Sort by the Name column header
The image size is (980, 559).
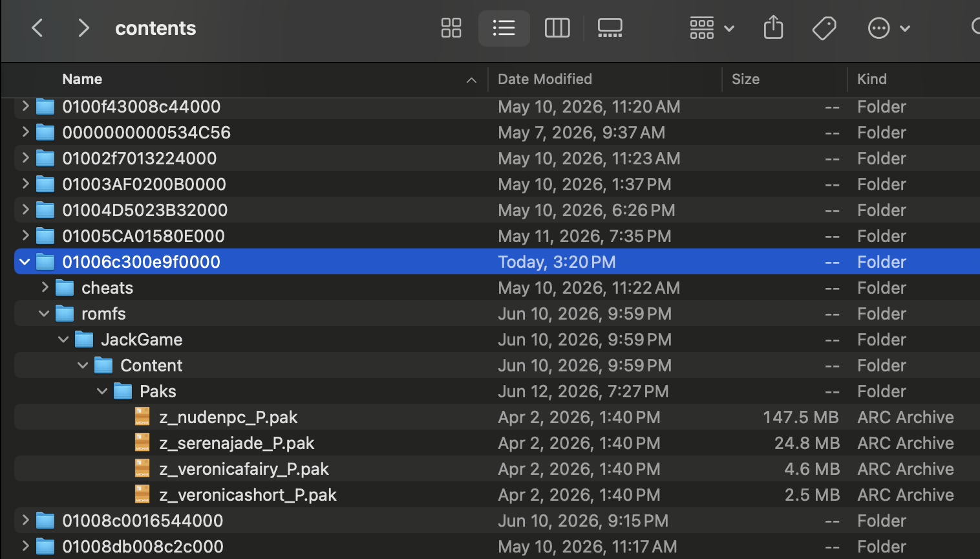[x=82, y=79]
